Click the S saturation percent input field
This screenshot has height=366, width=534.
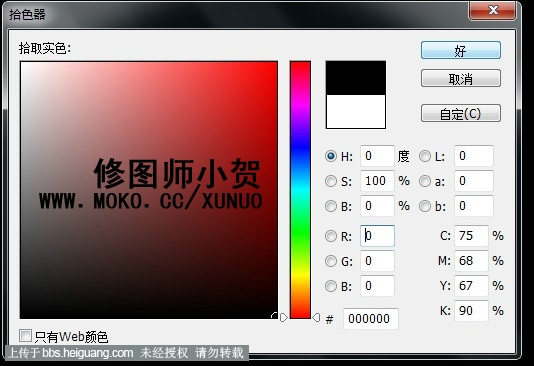pyautogui.click(x=377, y=181)
